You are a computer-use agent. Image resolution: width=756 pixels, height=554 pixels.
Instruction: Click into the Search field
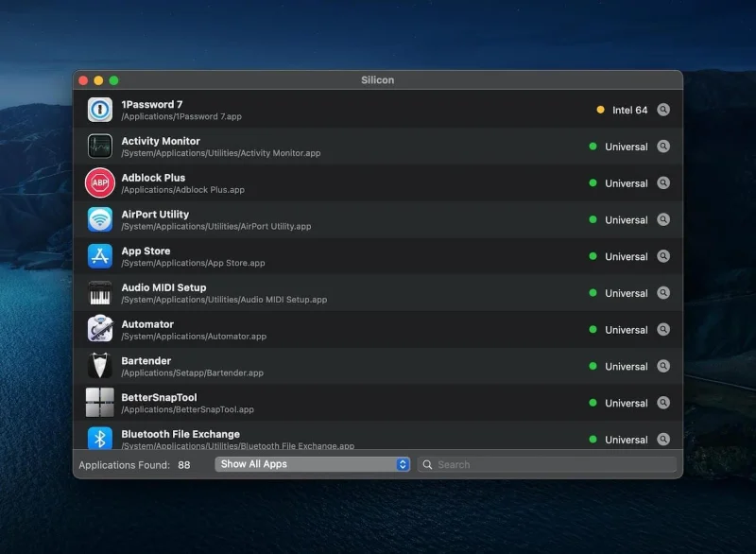tap(547, 464)
